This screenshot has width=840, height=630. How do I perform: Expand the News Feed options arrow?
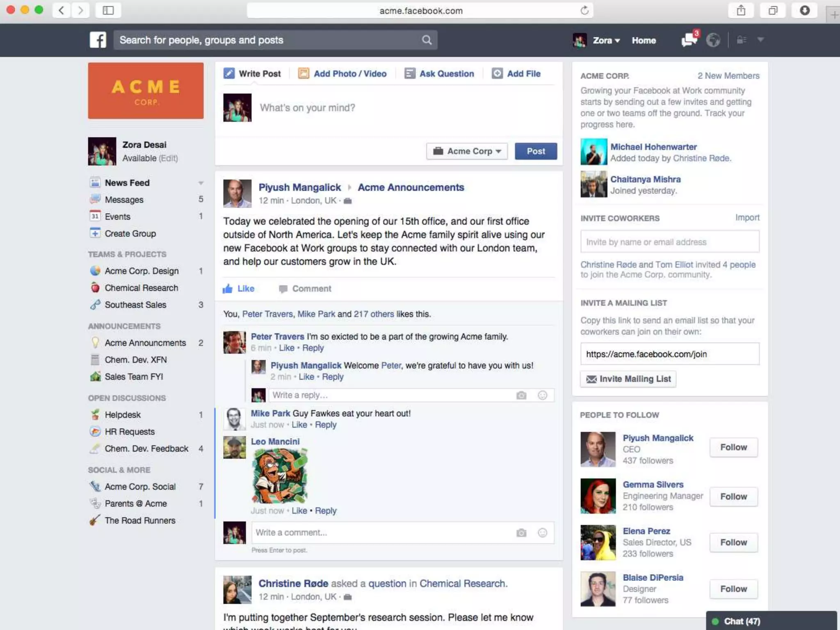pos(201,183)
